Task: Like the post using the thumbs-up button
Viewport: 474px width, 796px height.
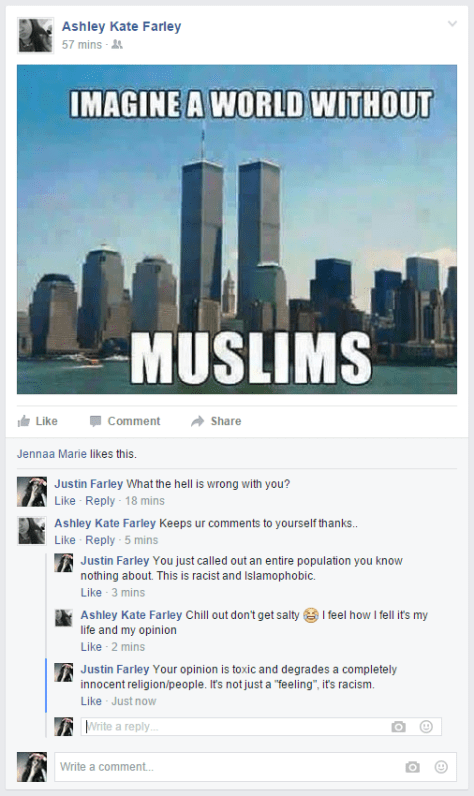Action: tap(38, 421)
